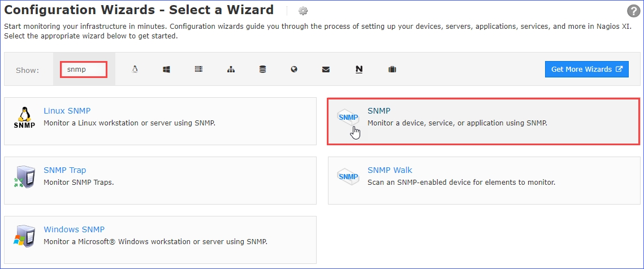Click the server rack filter icon
This screenshot has width=644, height=269.
198,70
